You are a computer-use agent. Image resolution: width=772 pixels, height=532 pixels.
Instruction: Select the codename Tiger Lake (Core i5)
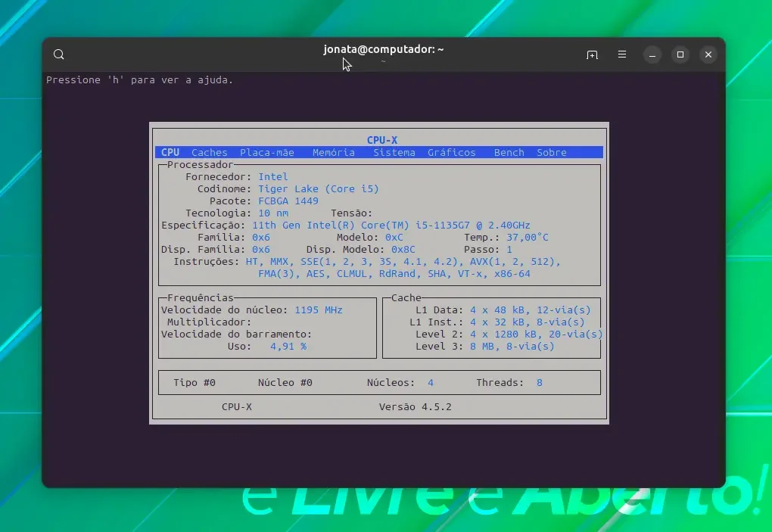tap(319, 189)
